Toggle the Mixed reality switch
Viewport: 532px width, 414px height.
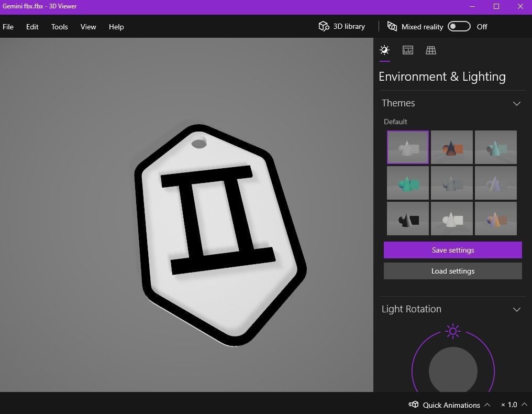tap(459, 27)
